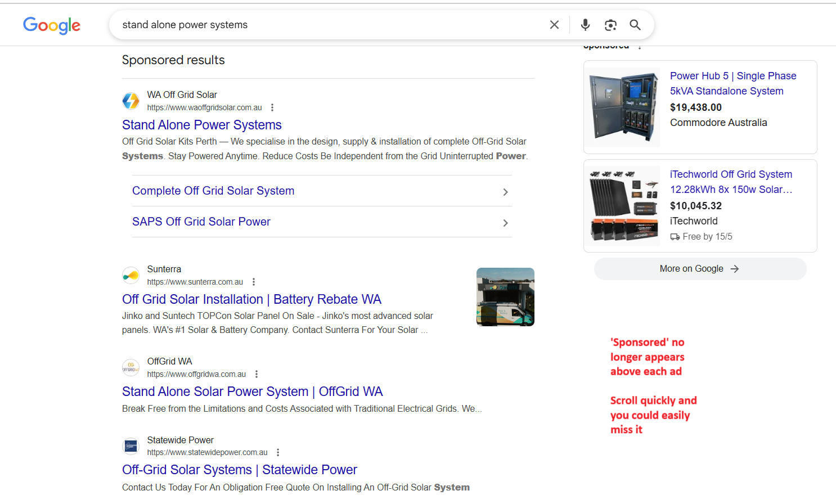The image size is (836, 504).
Task: Click the 'Sponsored results' heading
Action: (x=173, y=60)
